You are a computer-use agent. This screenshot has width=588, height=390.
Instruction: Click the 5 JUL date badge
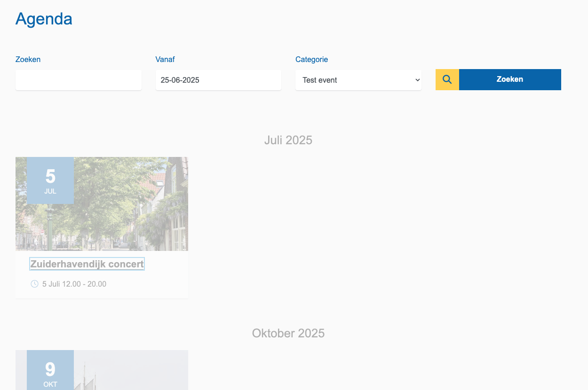[x=50, y=180]
